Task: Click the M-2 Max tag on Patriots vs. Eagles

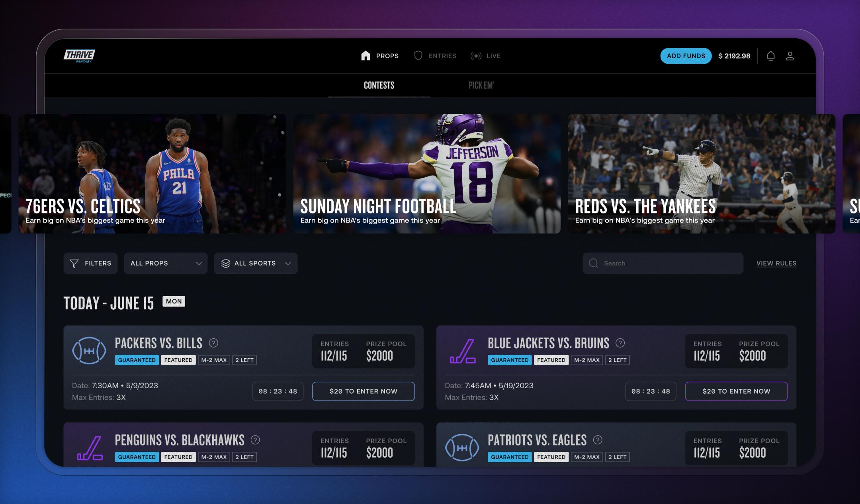Action: (x=587, y=457)
